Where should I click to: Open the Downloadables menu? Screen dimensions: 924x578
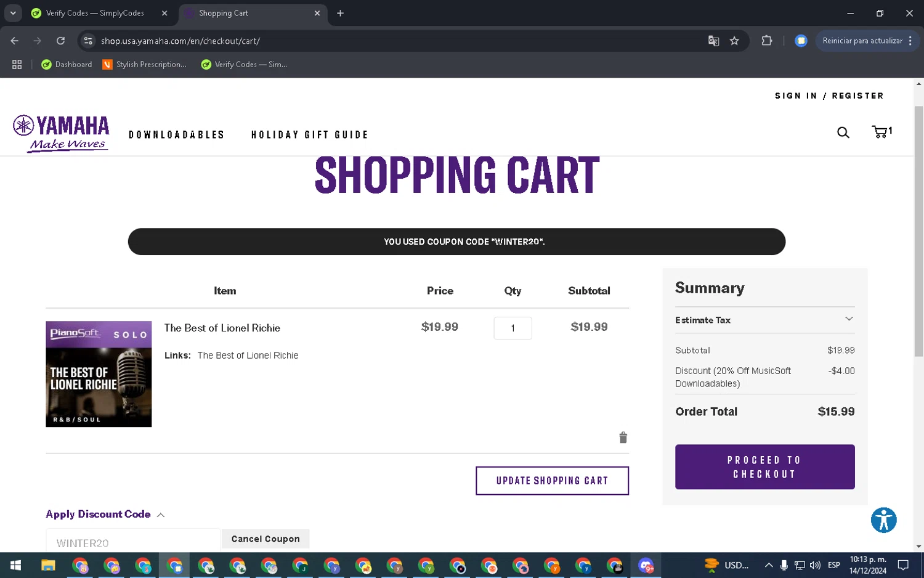(x=177, y=135)
